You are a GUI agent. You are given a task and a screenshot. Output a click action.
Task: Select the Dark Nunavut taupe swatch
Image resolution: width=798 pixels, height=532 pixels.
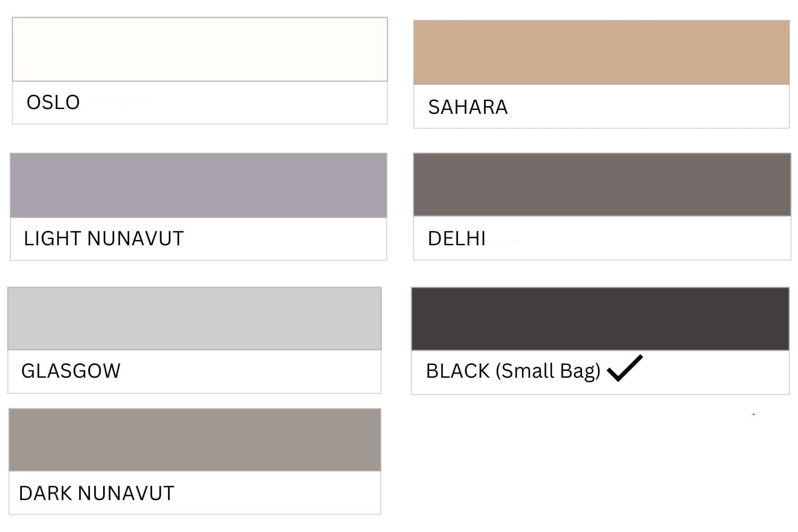pyautogui.click(x=195, y=440)
